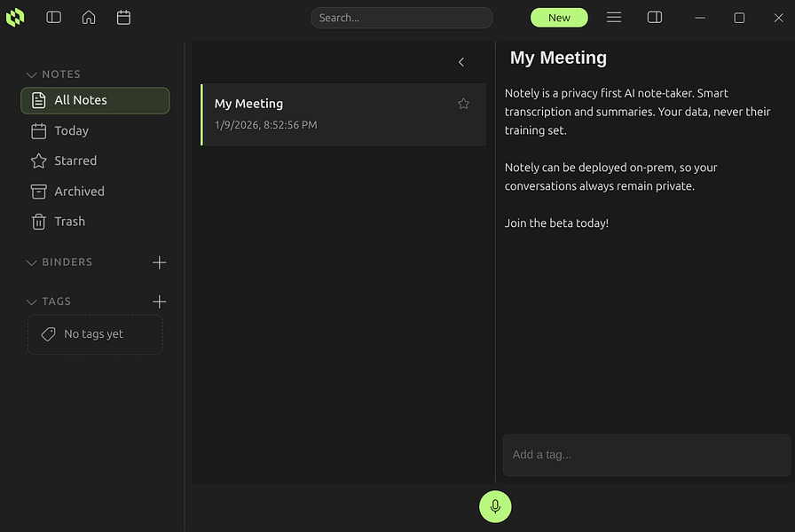This screenshot has height=532, width=795.
Task: Click the My Meeting note title heading
Action: [558, 58]
